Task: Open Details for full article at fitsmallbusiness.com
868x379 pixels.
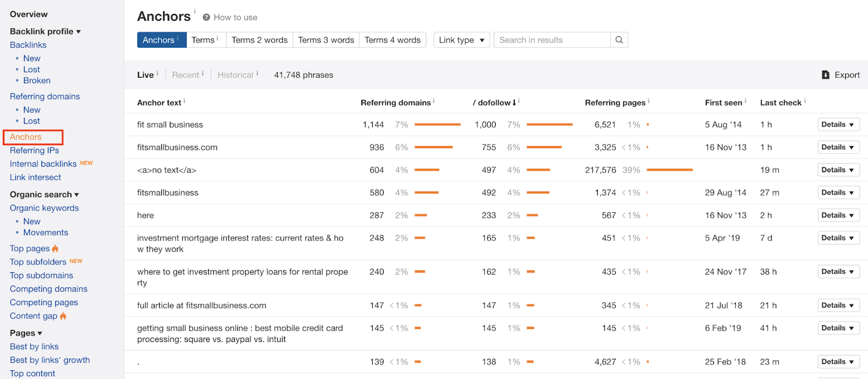Action: tap(838, 305)
